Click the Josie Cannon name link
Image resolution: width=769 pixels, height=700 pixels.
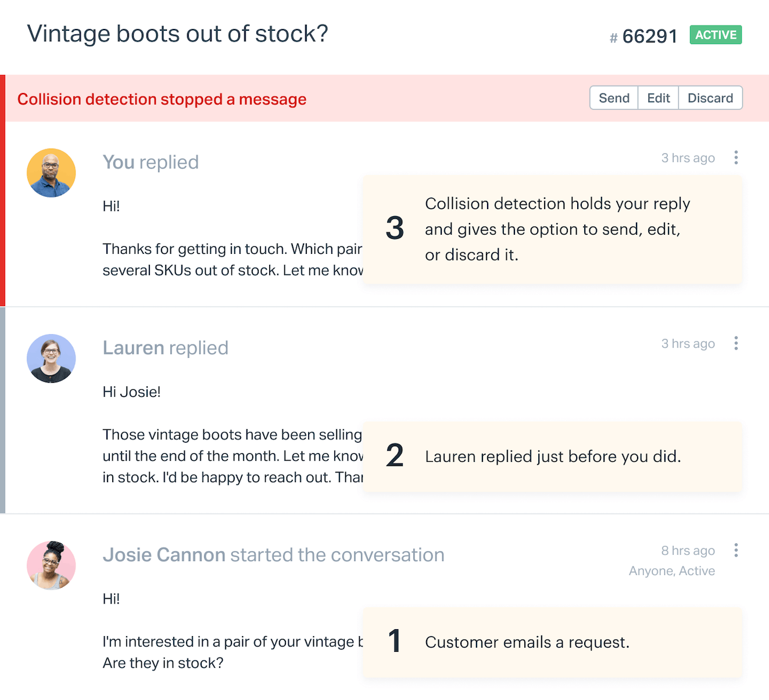pyautogui.click(x=164, y=555)
